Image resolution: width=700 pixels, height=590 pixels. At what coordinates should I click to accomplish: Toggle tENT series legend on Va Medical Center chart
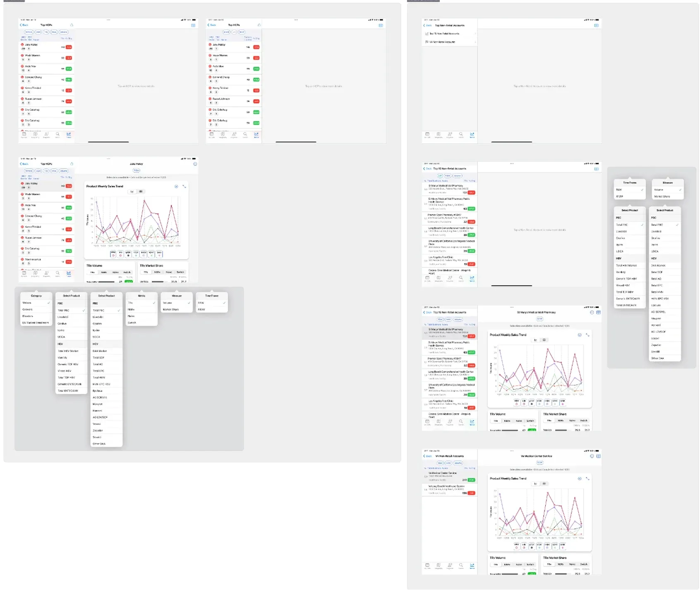pyautogui.click(x=555, y=546)
